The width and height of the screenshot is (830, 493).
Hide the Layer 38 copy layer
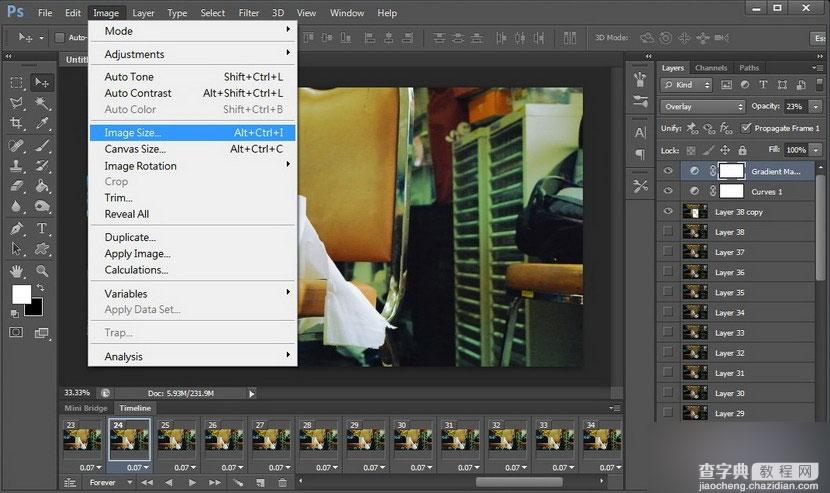pos(668,211)
